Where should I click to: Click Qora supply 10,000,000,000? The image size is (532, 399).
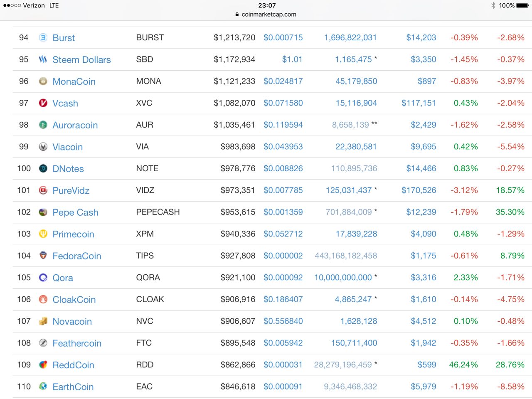click(343, 278)
